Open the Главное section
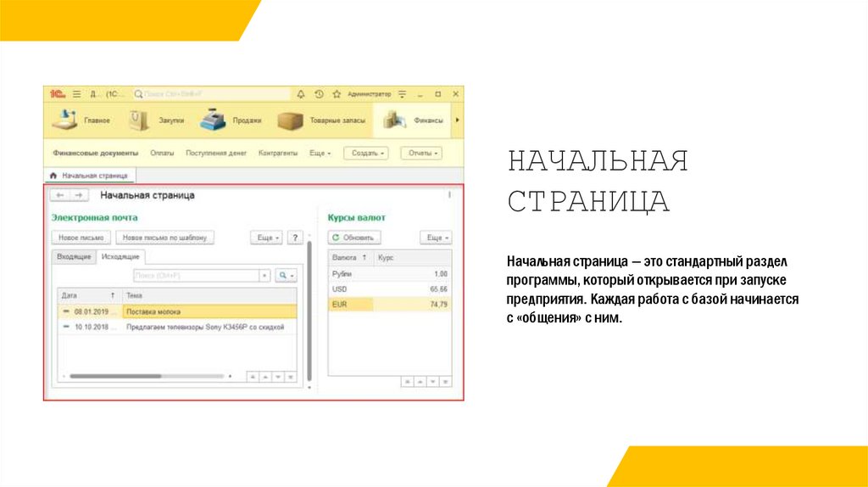The width and height of the screenshot is (868, 487). [81, 120]
